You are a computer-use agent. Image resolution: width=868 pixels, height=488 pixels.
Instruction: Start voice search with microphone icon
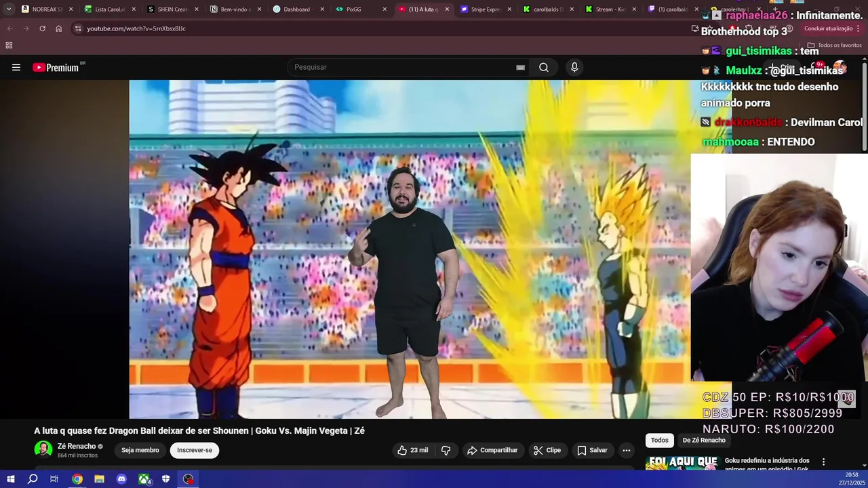pos(574,67)
